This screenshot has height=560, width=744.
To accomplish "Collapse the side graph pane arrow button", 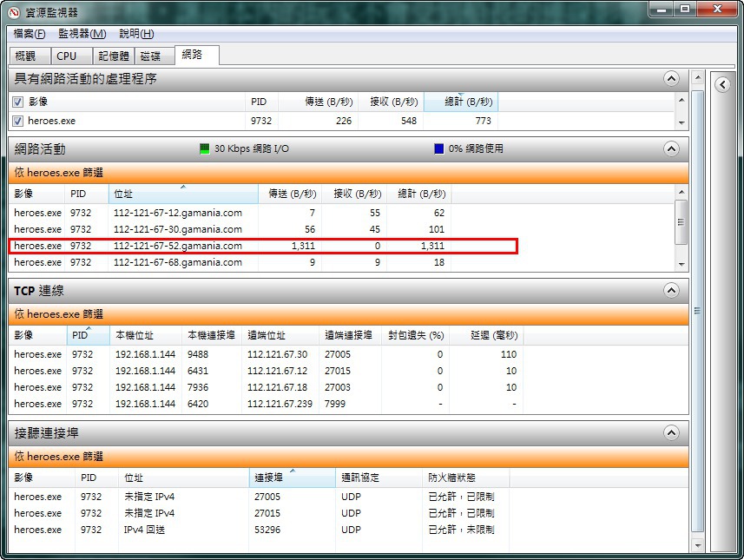I will [722, 85].
